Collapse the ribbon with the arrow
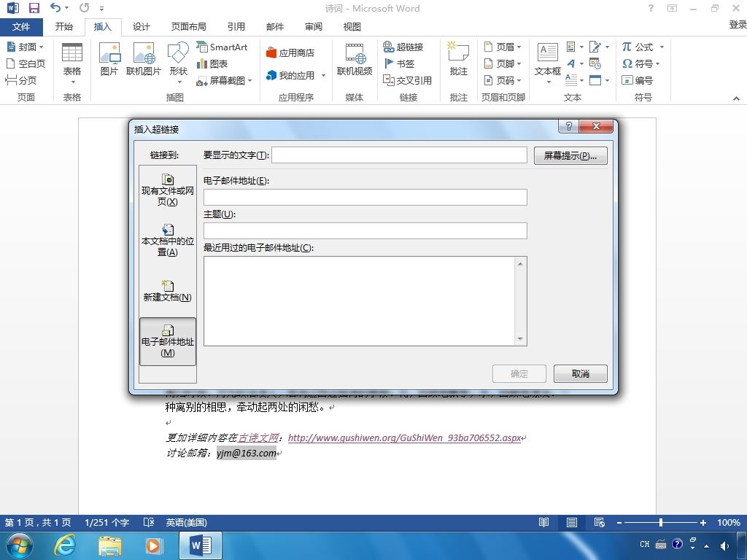Screen dimensions: 747x560 [x=736, y=98]
